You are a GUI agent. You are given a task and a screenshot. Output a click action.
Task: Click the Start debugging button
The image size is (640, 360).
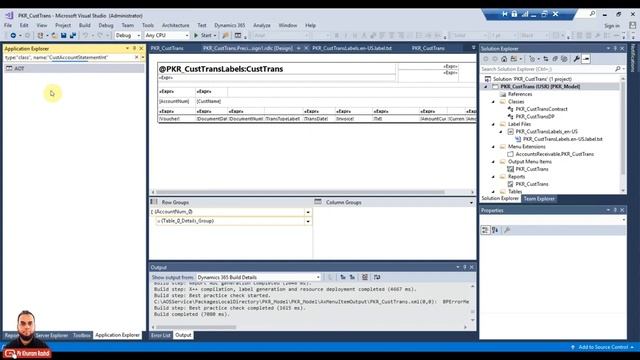(205, 36)
